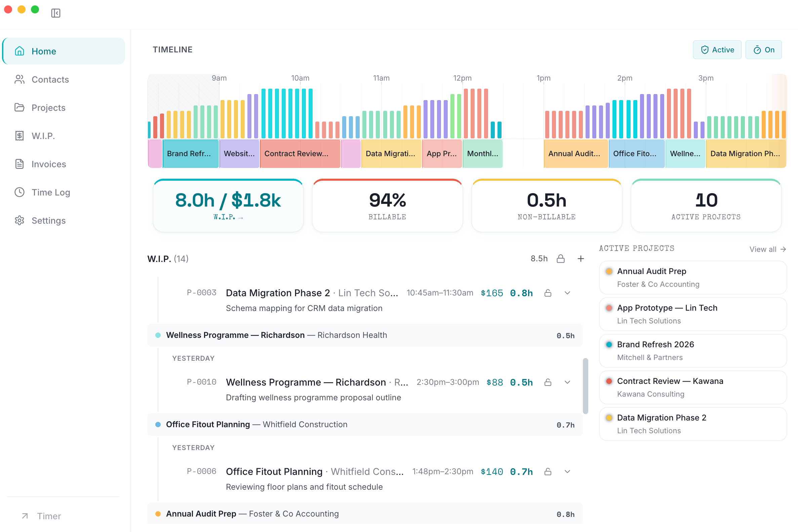Click the W.I.P. list scrollbar thumb
This screenshot has height=532, width=798.
coord(586,386)
